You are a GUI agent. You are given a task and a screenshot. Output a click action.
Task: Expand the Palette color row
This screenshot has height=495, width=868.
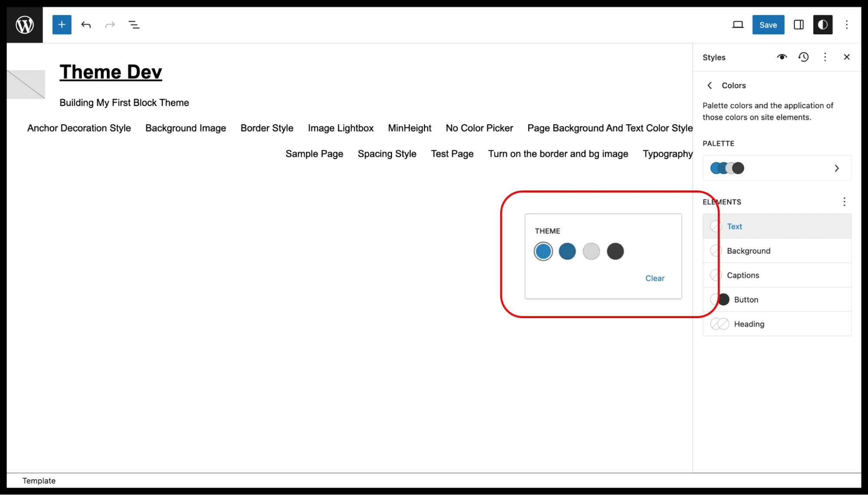[777, 168]
